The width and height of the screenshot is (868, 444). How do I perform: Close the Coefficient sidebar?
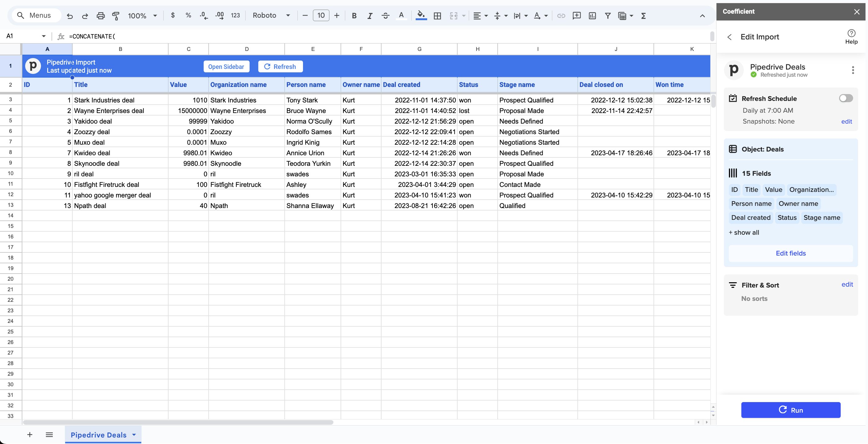coord(857,11)
